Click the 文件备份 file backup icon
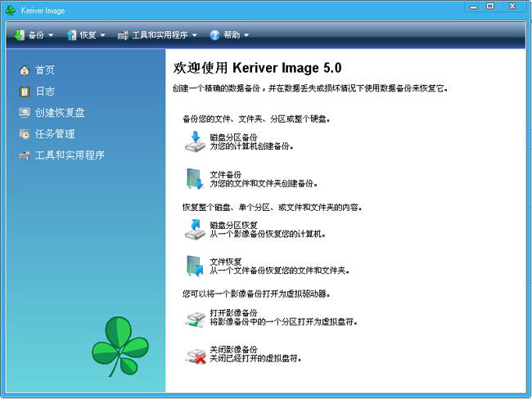The width and height of the screenshot is (532, 399). (x=195, y=179)
